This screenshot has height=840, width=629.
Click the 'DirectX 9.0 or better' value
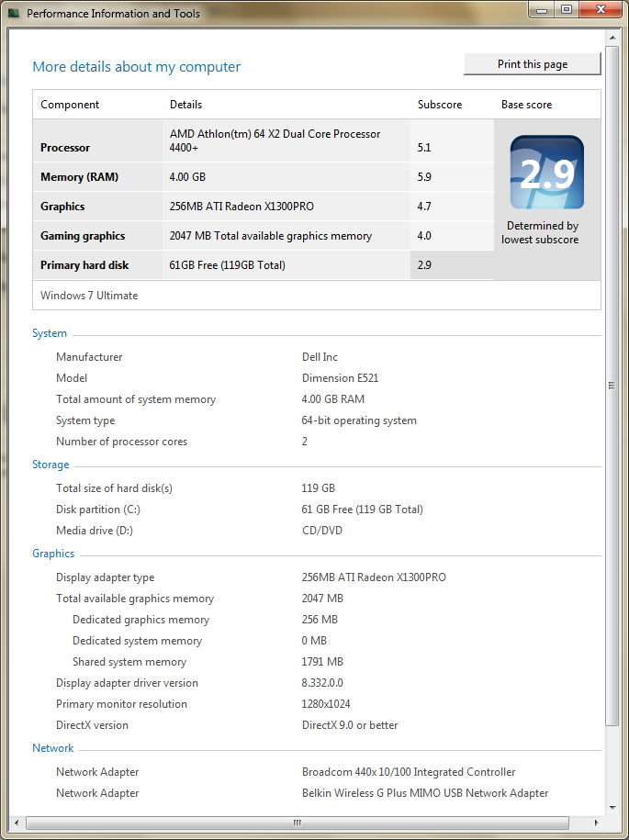tap(350, 725)
